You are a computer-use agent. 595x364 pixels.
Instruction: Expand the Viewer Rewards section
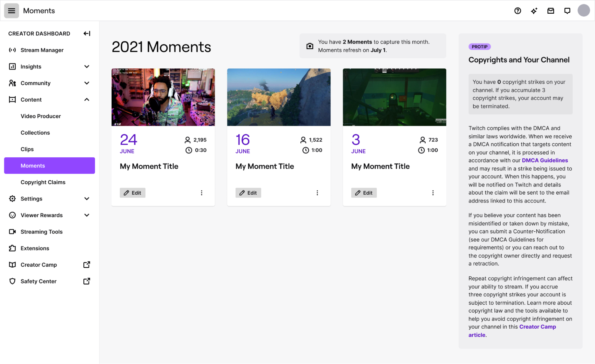click(x=87, y=215)
